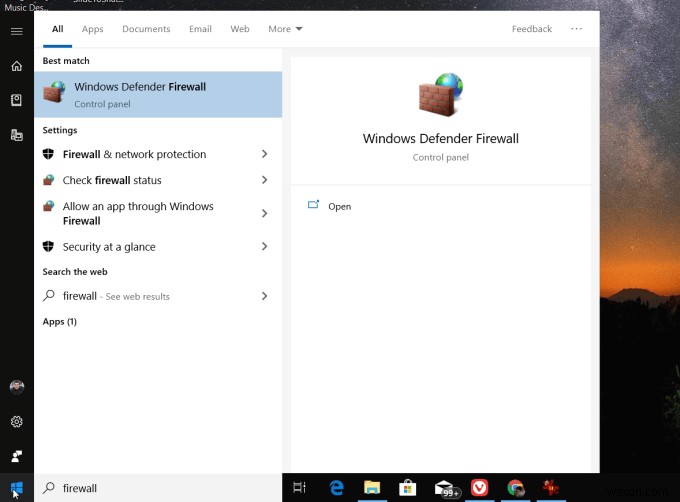Expand Allow an app through Windows Firewall arrow
The height and width of the screenshot is (502, 680).
(264, 213)
